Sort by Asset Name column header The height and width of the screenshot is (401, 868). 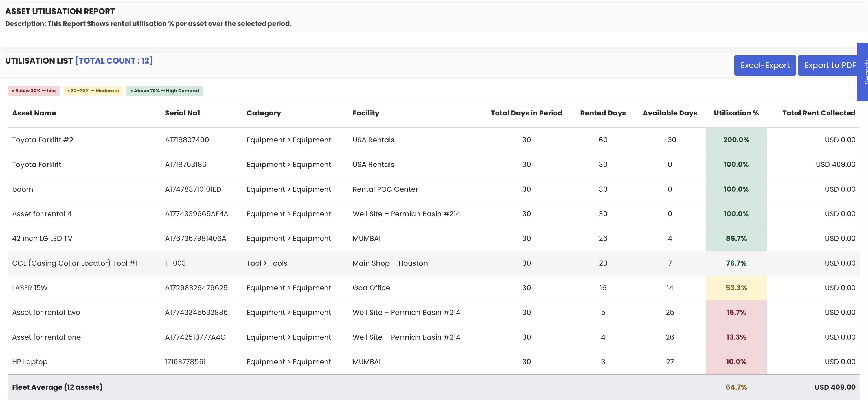tap(34, 113)
